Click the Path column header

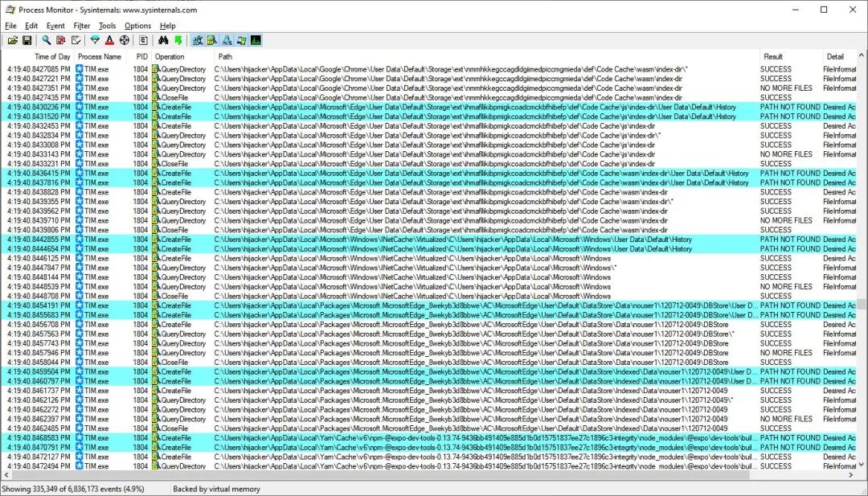tap(487, 56)
